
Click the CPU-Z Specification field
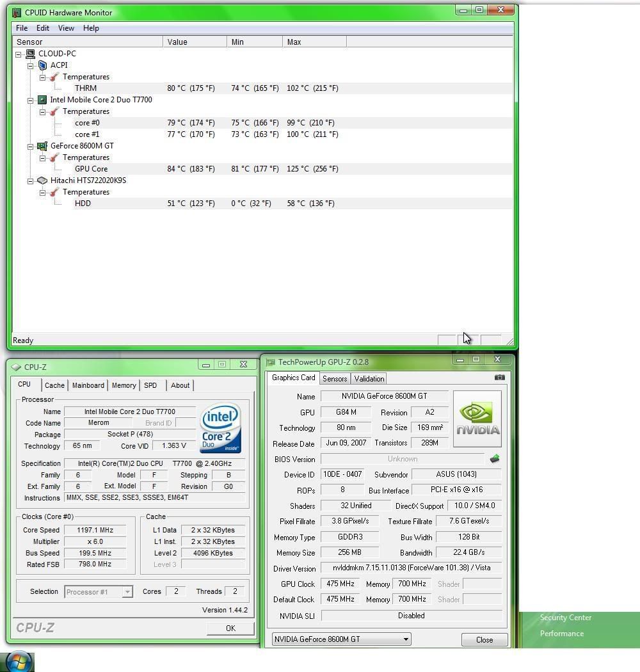155,464
